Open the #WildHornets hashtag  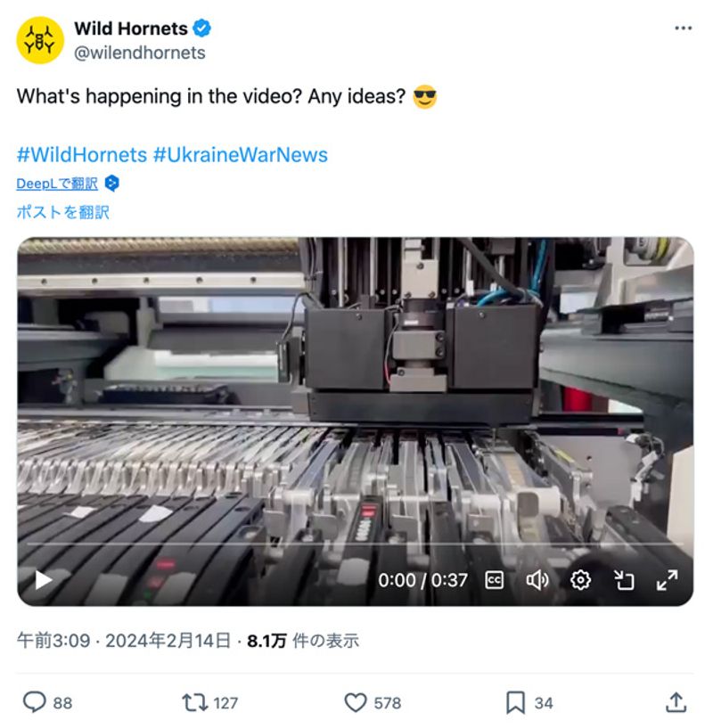pyautogui.click(x=81, y=154)
